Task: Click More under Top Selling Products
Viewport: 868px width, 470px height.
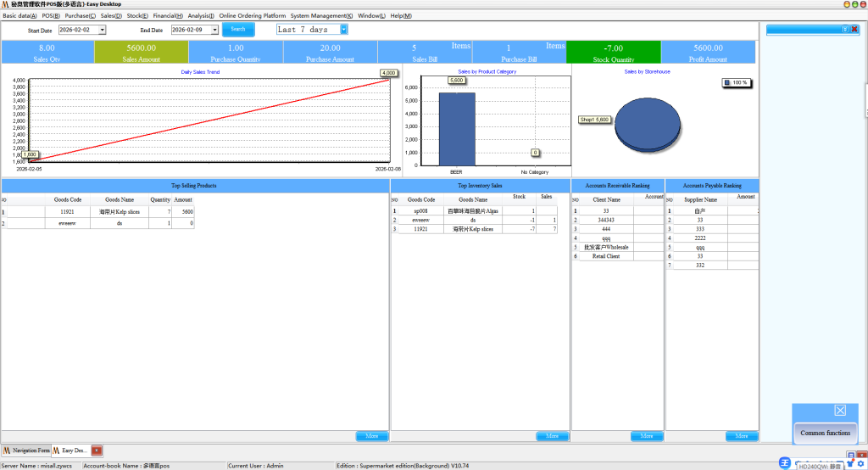Action: [371, 436]
